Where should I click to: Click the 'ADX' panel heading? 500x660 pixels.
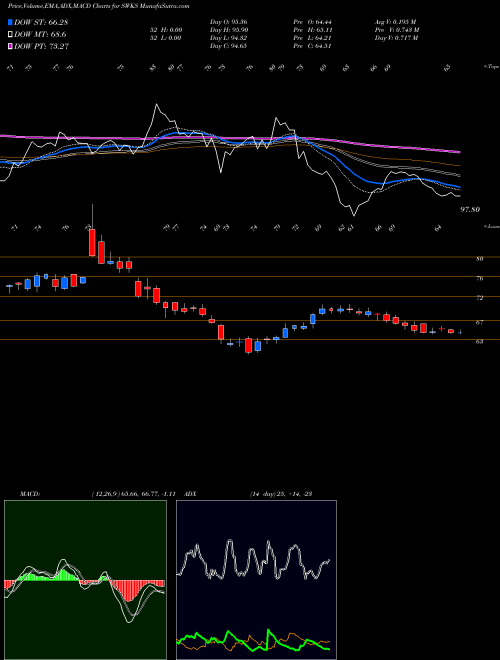(x=190, y=493)
